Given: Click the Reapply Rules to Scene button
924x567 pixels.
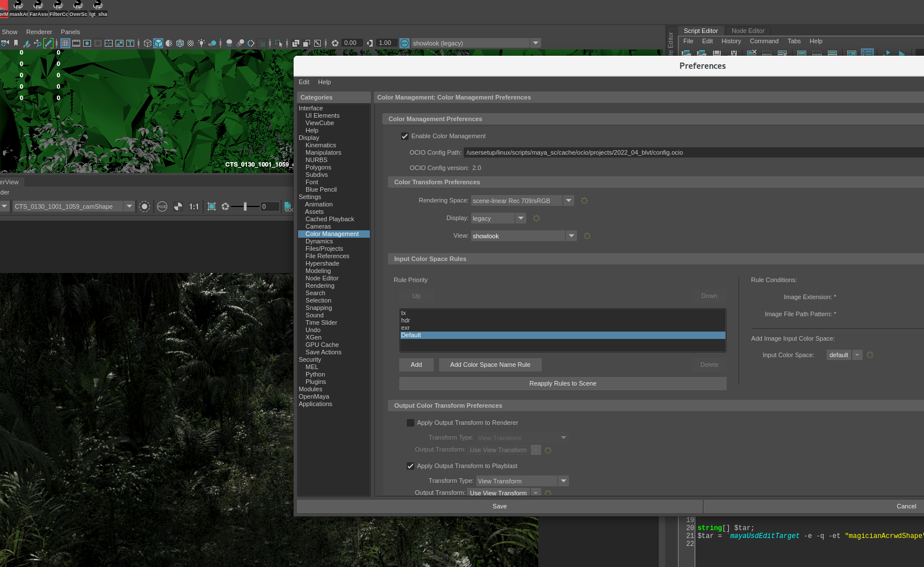Looking at the screenshot, I should (562, 383).
